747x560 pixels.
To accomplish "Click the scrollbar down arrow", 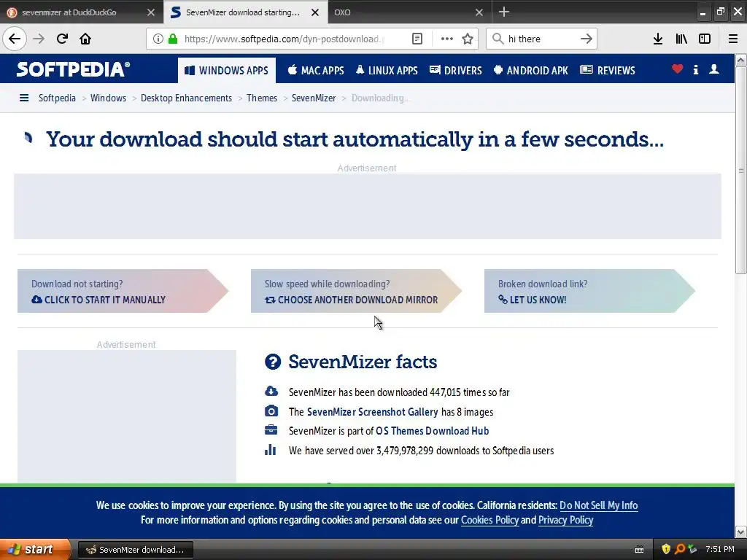I will pyautogui.click(x=740, y=532).
